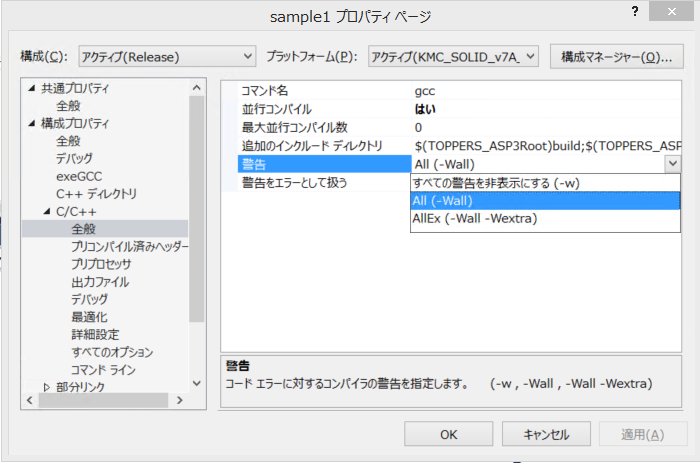Click the 警告 combo box dropdown arrow
Image resolution: width=700 pixels, height=463 pixels.
[672, 164]
